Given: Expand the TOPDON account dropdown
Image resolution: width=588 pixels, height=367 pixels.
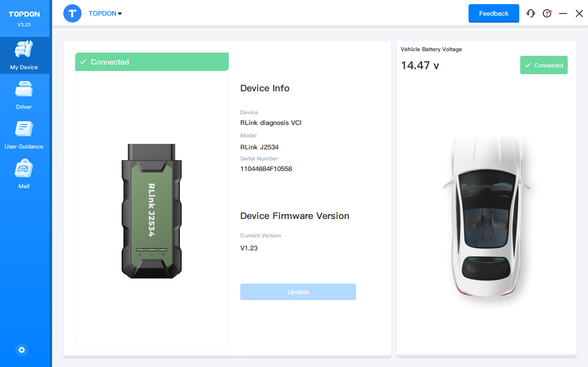Looking at the screenshot, I should (x=105, y=13).
